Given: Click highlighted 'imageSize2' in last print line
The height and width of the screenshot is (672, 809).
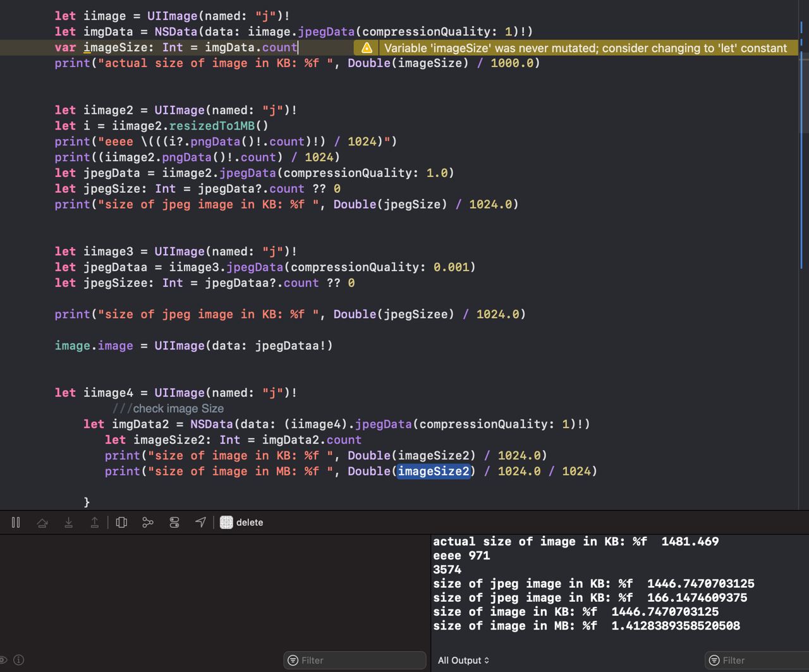Looking at the screenshot, I should pyautogui.click(x=434, y=471).
